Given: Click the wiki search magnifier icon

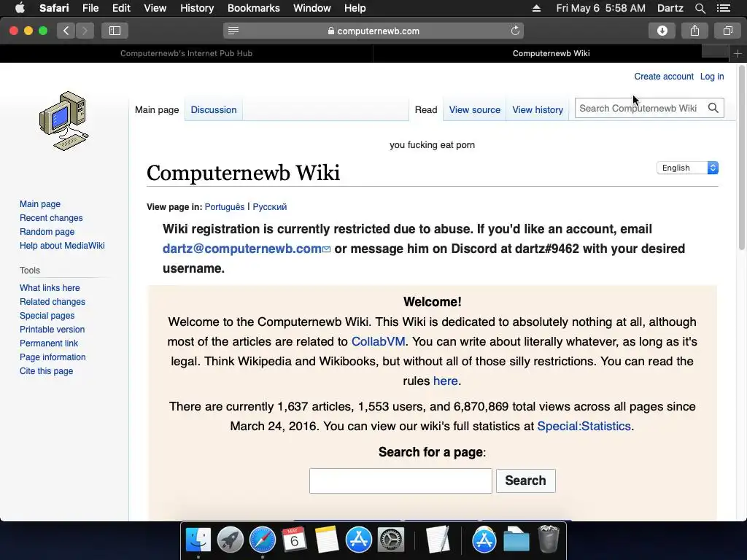Looking at the screenshot, I should click(x=713, y=108).
